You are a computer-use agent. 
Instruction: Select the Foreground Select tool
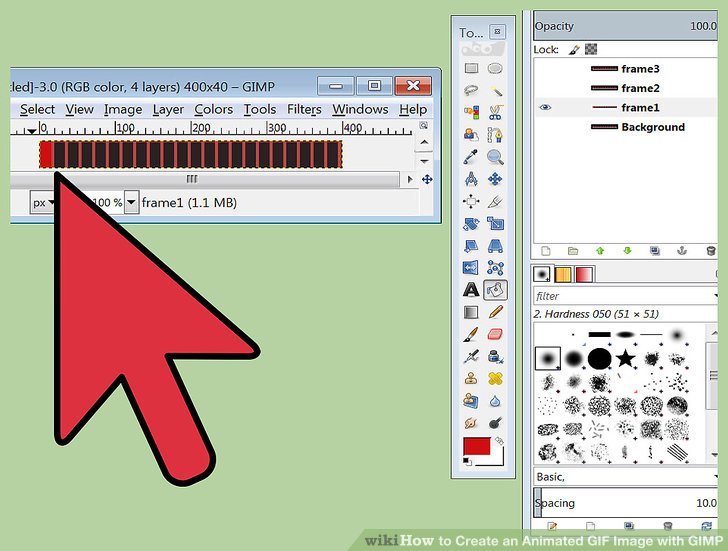471,135
